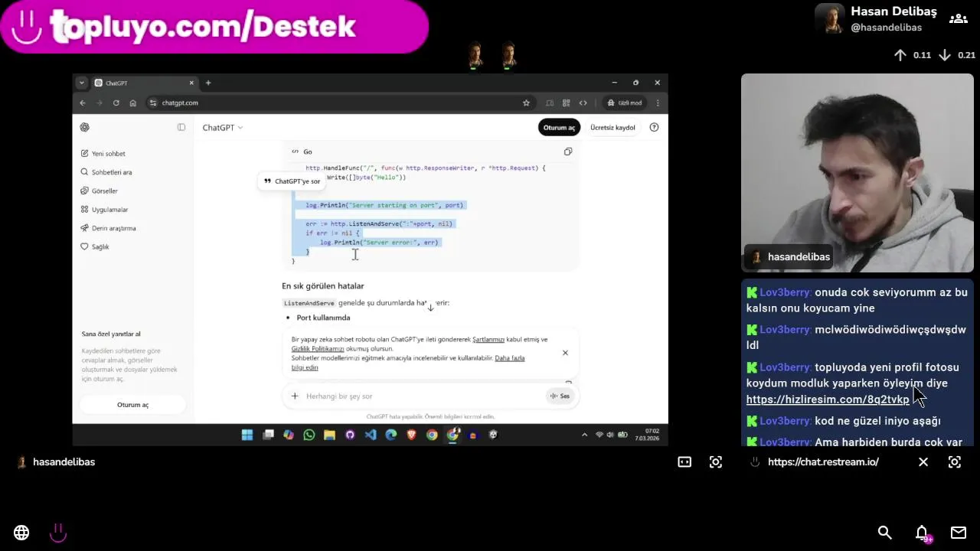Open search with the magnifier icon

pyautogui.click(x=885, y=533)
